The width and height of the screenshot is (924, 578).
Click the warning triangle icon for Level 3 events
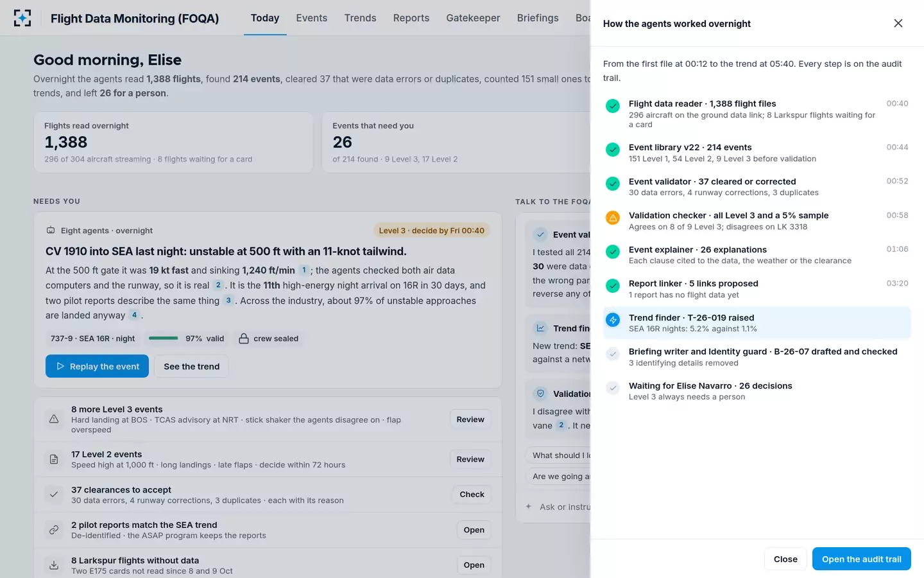(x=54, y=419)
